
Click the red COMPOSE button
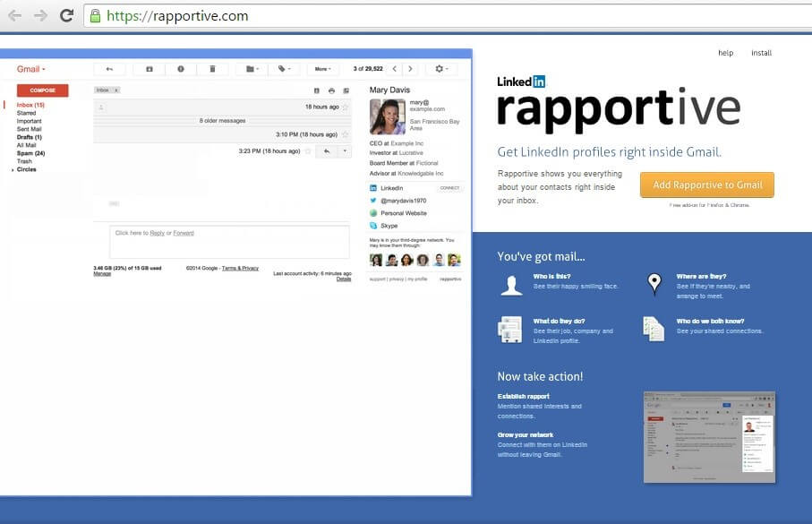[42, 90]
